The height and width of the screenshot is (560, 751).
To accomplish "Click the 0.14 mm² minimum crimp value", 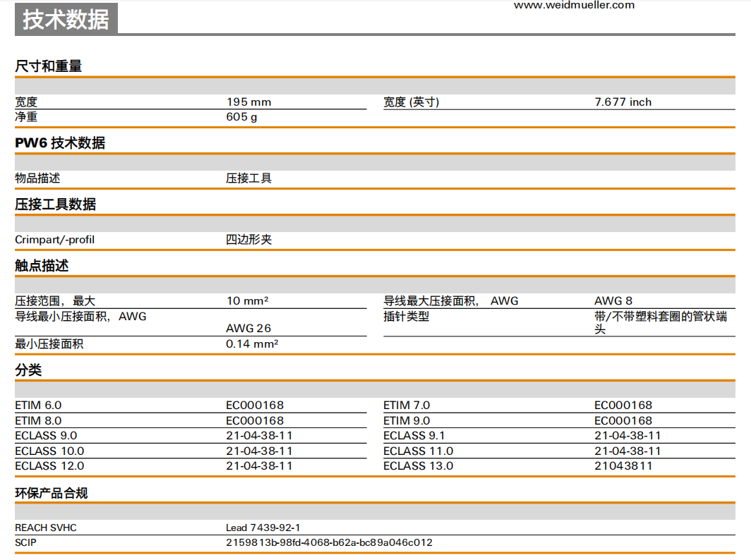I will [252, 344].
